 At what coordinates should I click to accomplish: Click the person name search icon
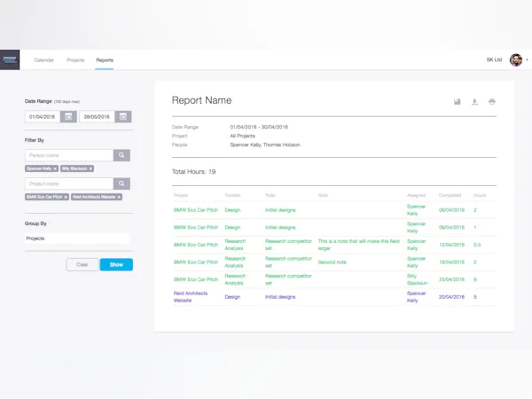[x=121, y=155]
